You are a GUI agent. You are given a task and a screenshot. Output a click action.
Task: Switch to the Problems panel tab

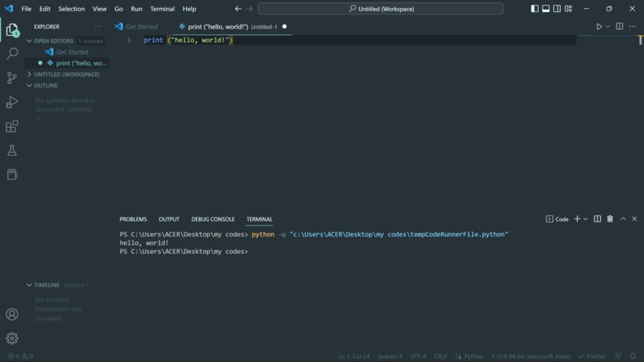point(133,220)
